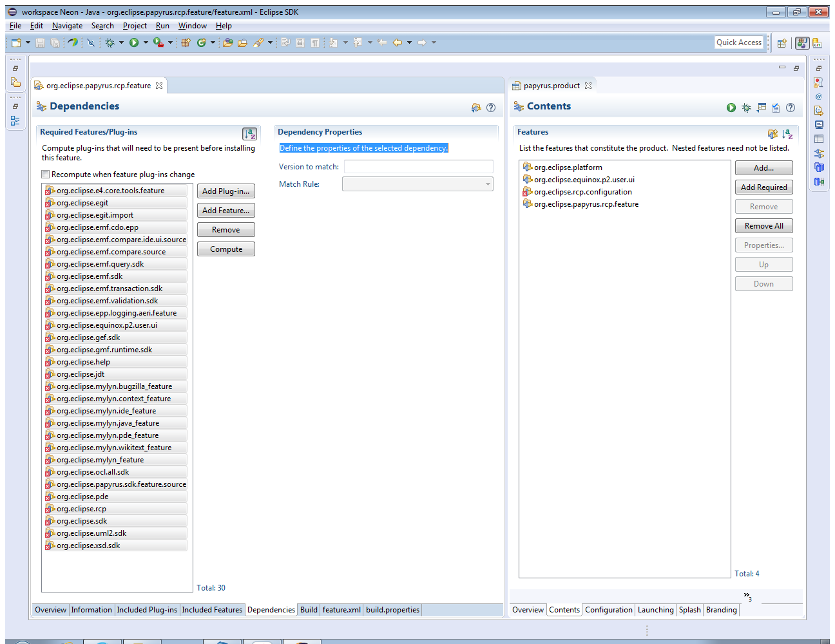Open help icon in Dependencies header

[x=491, y=108]
